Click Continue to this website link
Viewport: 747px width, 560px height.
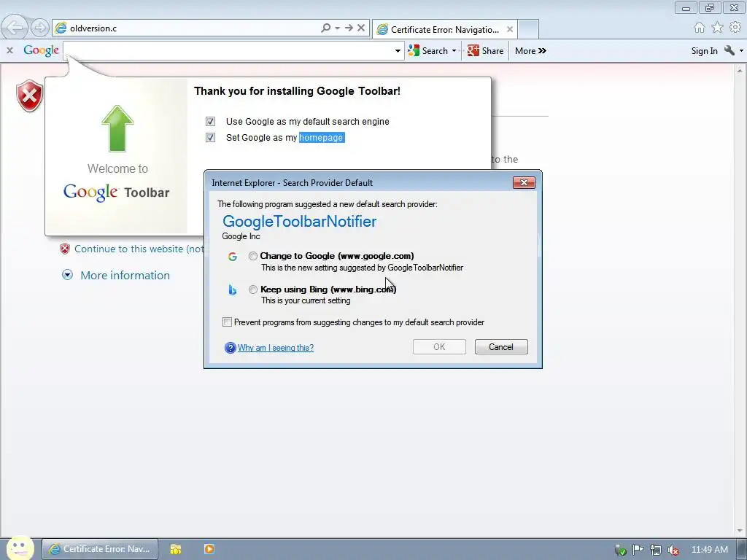click(x=139, y=249)
